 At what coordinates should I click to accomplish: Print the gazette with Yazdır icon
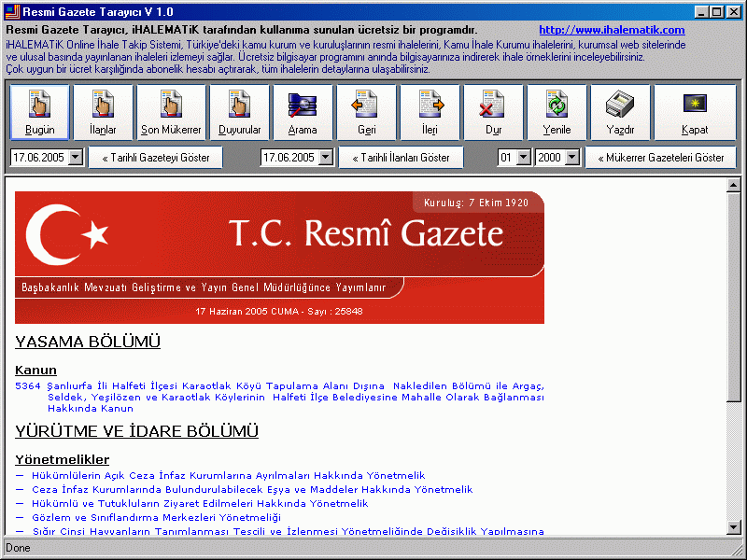[x=622, y=112]
